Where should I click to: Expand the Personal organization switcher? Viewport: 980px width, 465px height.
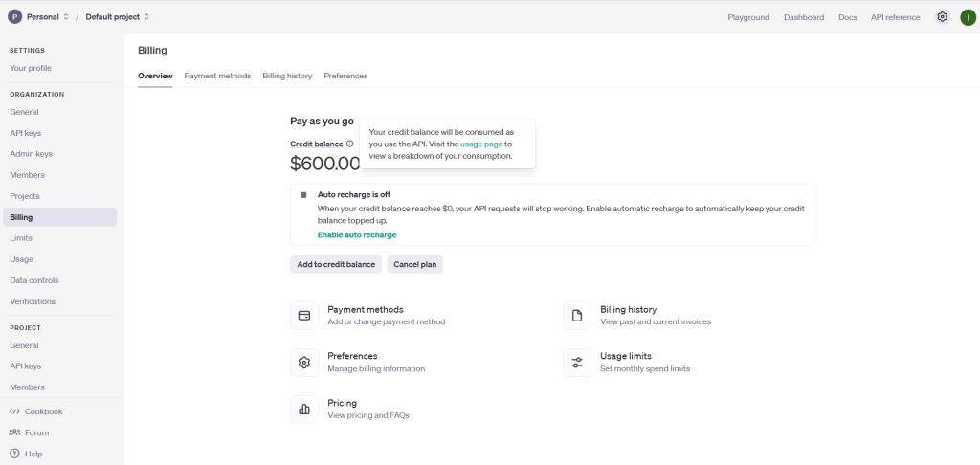(x=39, y=17)
